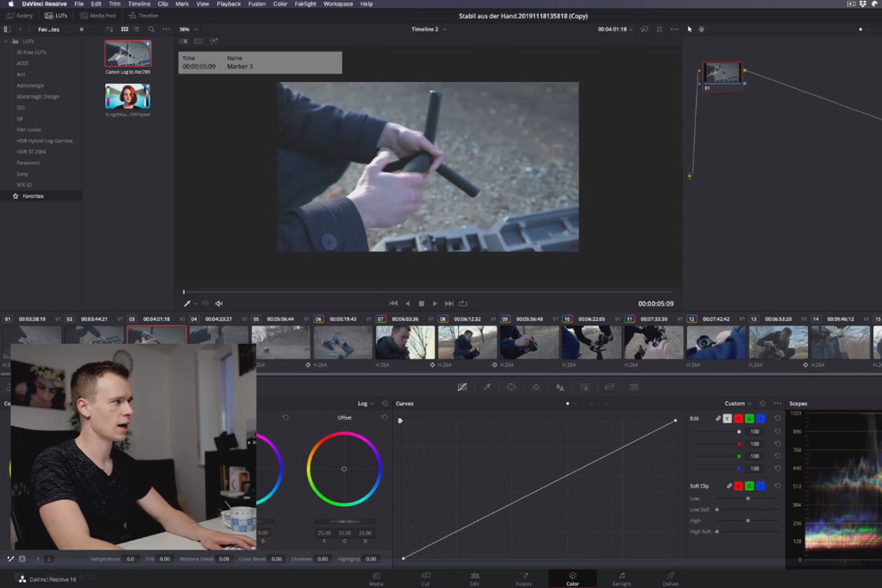Jump to the first frame of clip
The width and height of the screenshot is (882, 588).
(393, 304)
